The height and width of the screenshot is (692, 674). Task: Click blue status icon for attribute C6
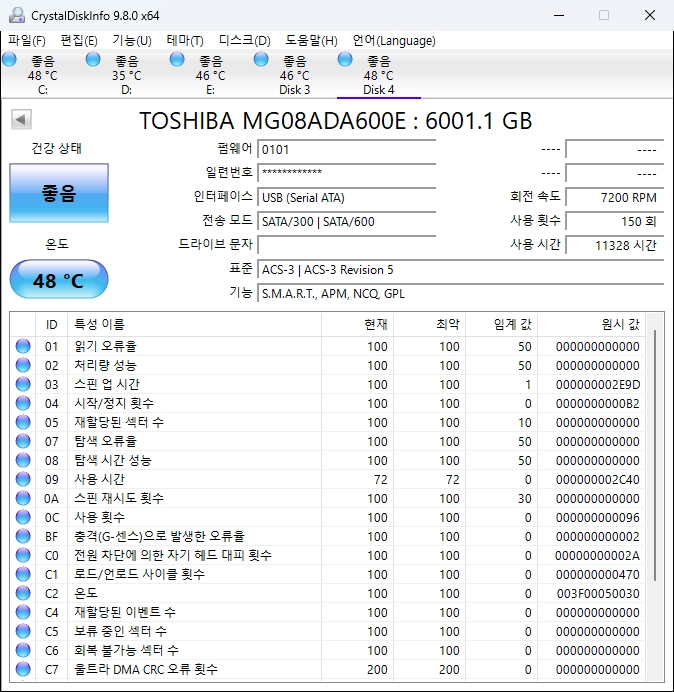coord(23,650)
